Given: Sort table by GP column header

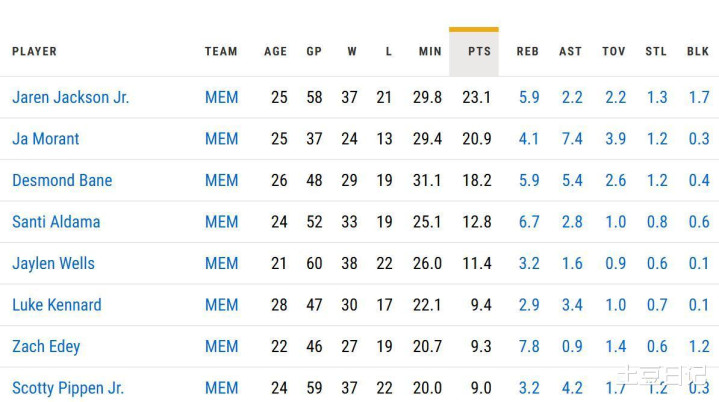Looking at the screenshot, I should [314, 51].
